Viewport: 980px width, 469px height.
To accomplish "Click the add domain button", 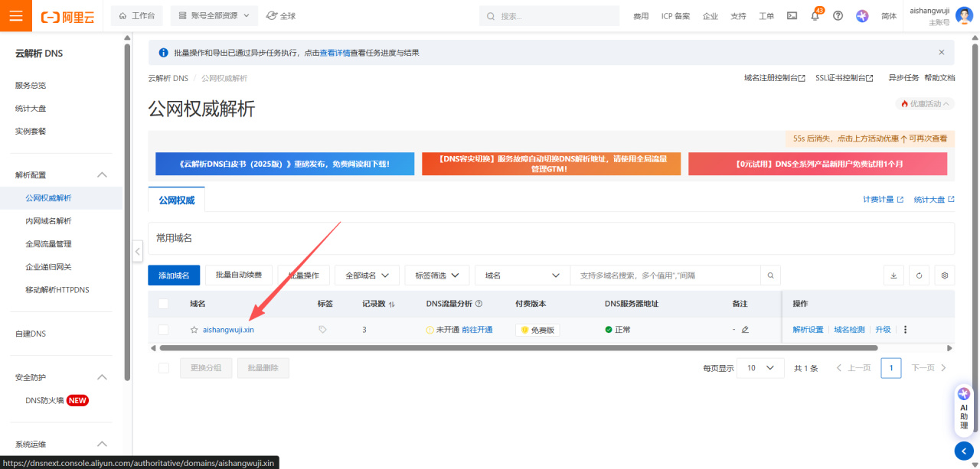I will 174,275.
